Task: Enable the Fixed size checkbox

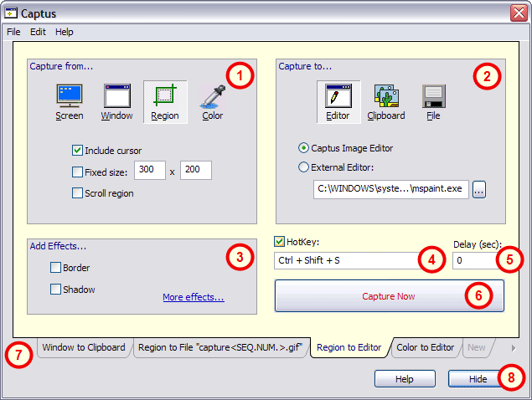Action: (x=78, y=172)
